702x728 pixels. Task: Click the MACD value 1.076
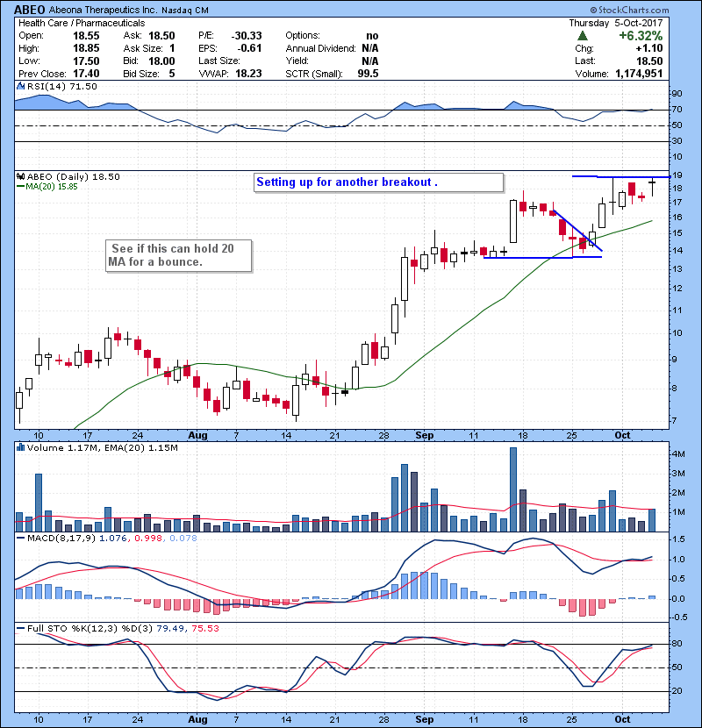113,539
